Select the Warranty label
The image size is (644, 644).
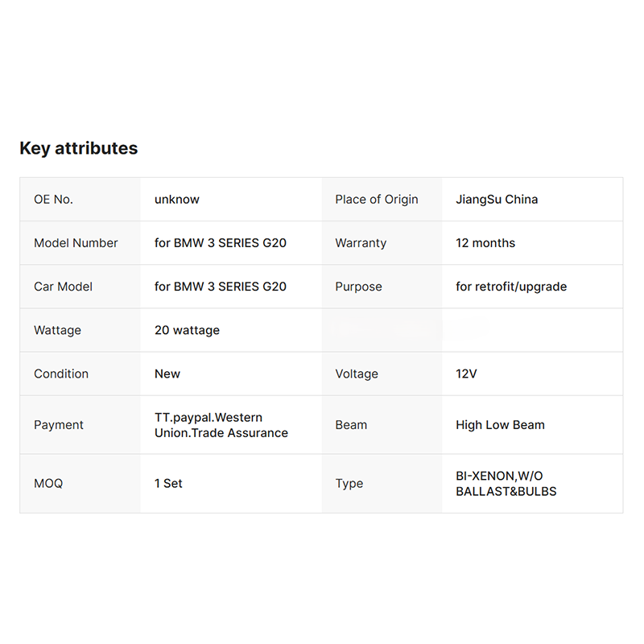[x=361, y=243]
